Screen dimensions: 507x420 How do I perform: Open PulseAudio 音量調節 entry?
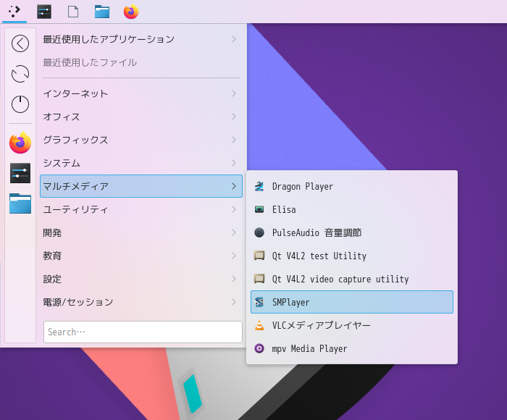tap(352, 232)
